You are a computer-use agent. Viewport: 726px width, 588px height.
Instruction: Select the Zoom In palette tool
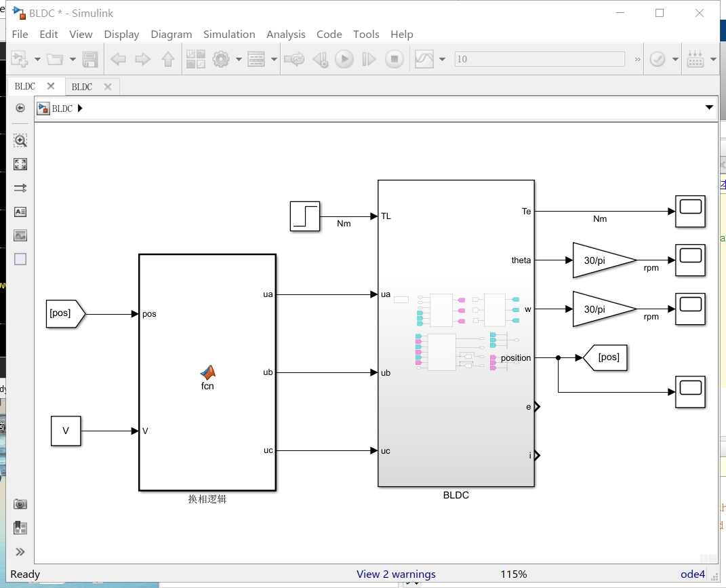(20, 140)
